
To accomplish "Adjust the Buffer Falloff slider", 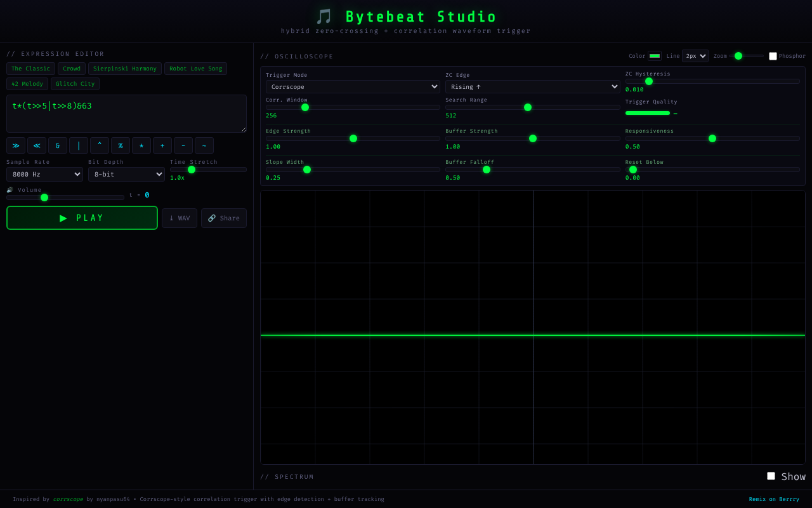I will pos(533,170).
